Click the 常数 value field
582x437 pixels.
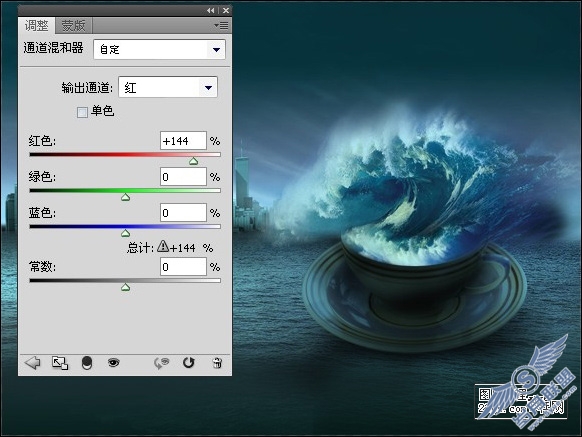(x=183, y=267)
